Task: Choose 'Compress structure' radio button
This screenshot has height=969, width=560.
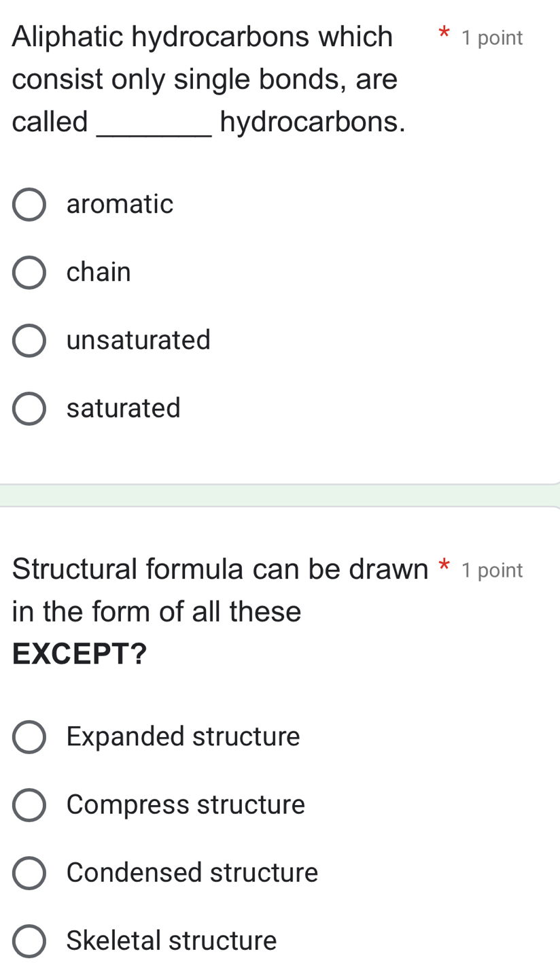Action: pos(29,805)
